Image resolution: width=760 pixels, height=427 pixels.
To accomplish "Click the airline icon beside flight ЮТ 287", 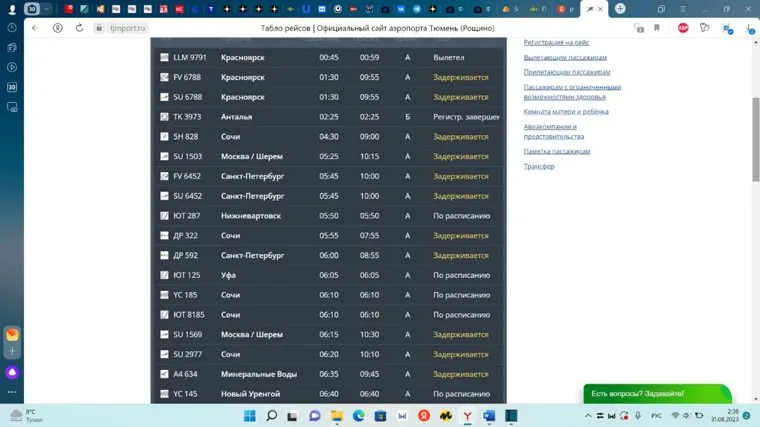I will pyautogui.click(x=165, y=216).
